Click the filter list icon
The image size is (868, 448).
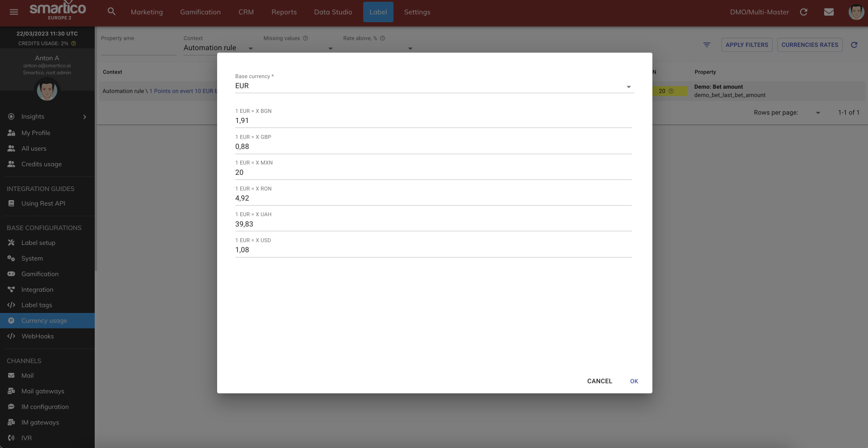click(x=707, y=45)
